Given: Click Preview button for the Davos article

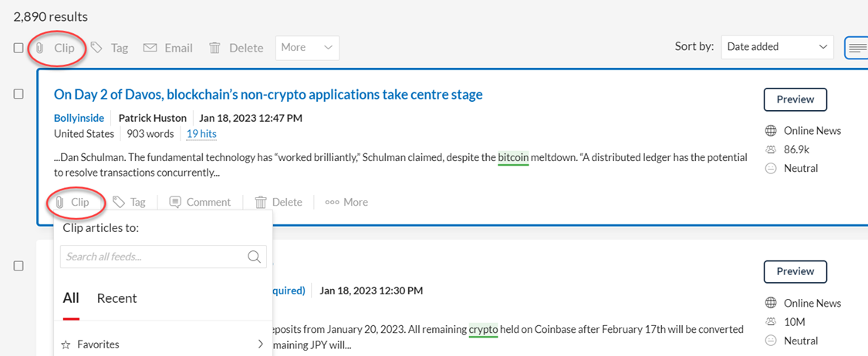Looking at the screenshot, I should (795, 99).
